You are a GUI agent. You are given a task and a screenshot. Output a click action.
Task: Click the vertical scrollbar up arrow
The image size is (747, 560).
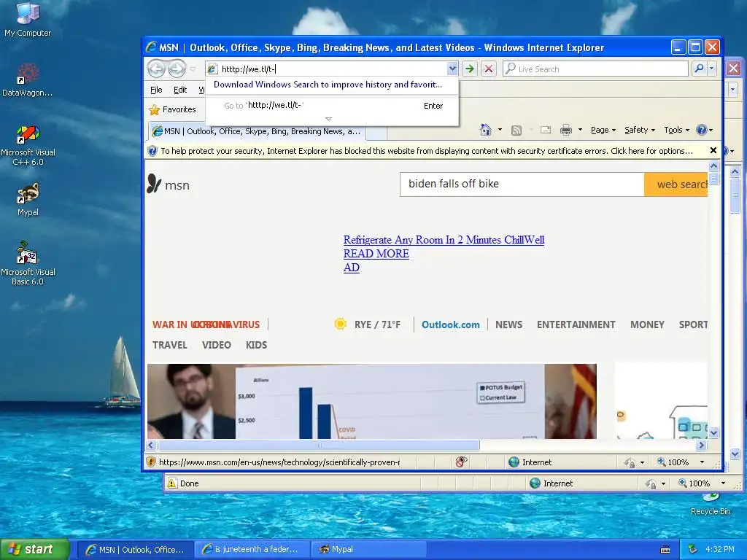point(713,166)
